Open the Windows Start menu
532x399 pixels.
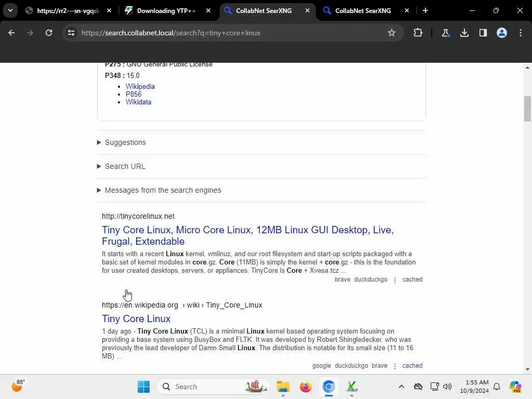[143, 387]
